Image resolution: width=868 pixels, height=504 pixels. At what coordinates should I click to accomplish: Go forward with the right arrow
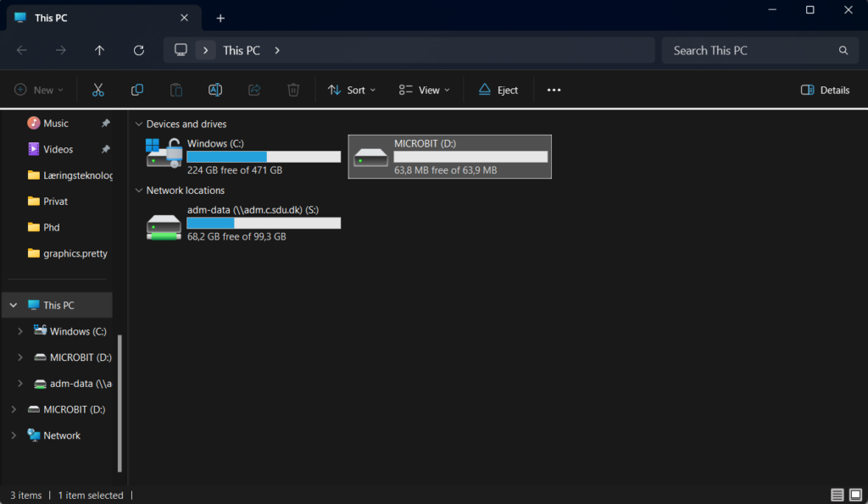click(x=60, y=50)
